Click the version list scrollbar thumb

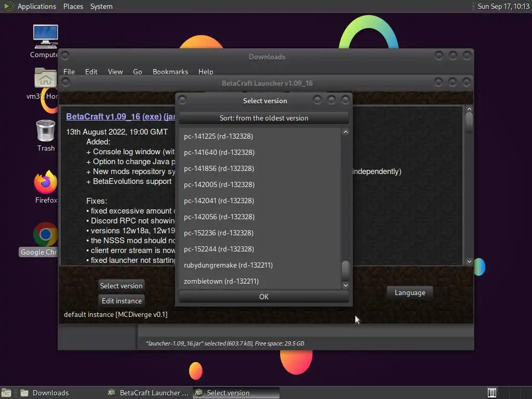[x=345, y=270]
